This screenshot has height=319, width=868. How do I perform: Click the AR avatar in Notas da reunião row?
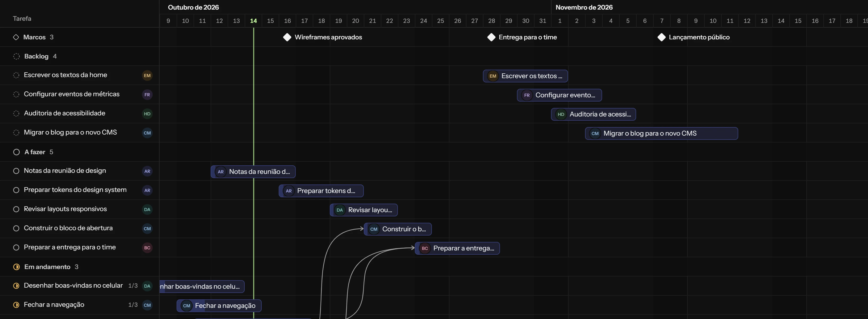click(147, 171)
